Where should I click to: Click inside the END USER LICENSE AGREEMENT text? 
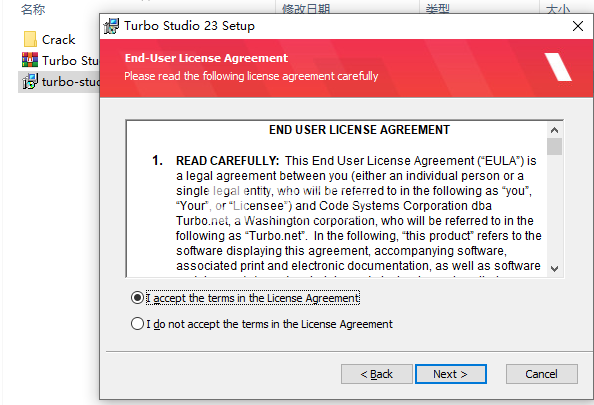click(x=360, y=130)
